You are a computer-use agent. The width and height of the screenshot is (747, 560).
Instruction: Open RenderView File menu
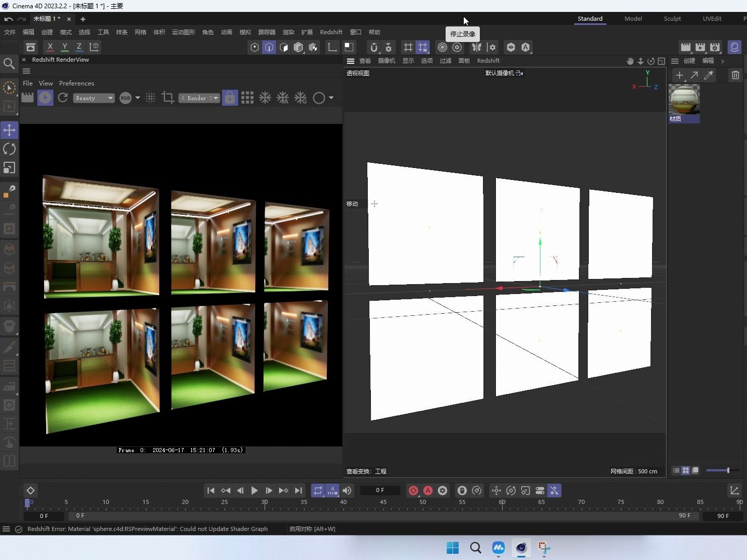[x=27, y=83]
